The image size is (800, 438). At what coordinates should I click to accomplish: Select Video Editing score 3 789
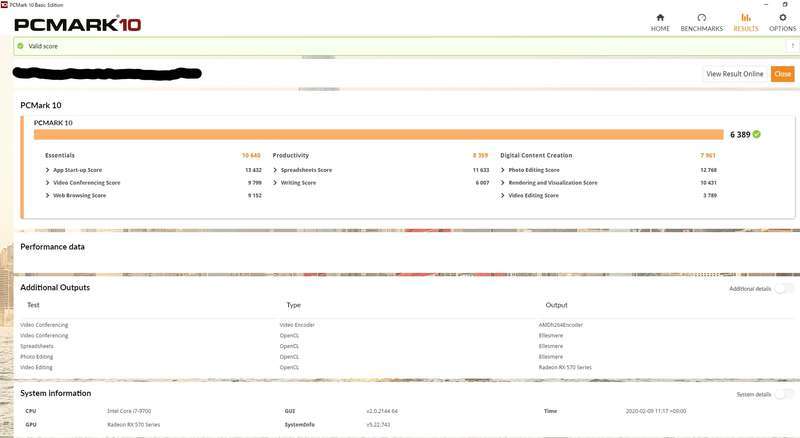pyautogui.click(x=710, y=196)
